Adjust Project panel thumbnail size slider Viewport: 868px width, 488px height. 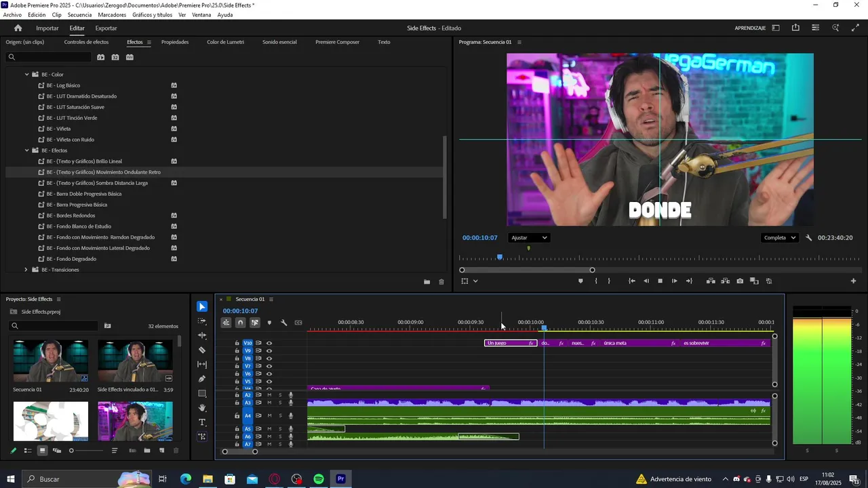click(71, 450)
